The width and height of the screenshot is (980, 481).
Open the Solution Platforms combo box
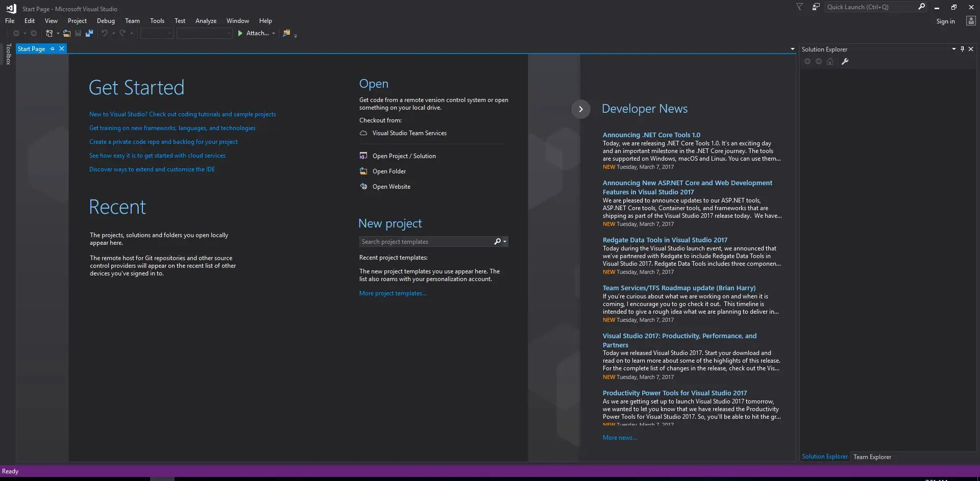pos(205,34)
